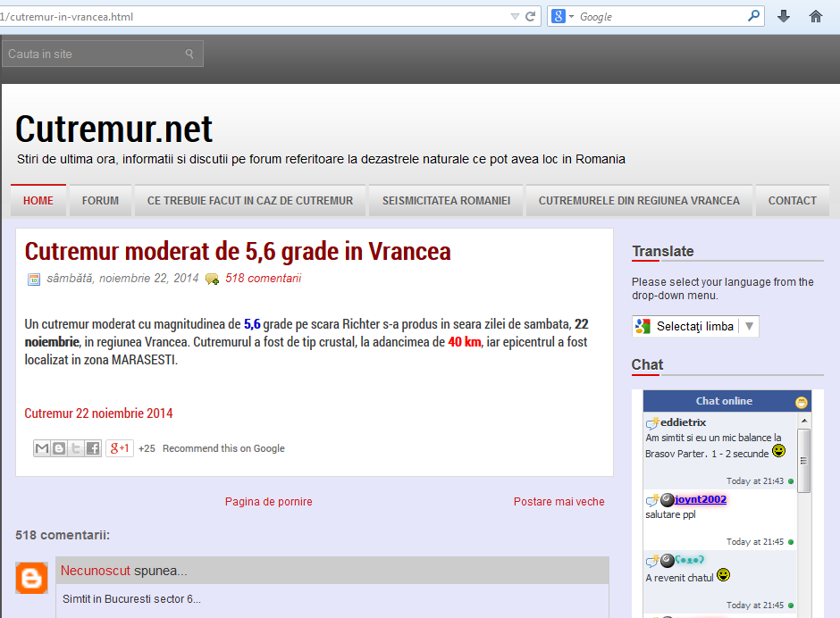This screenshot has height=618, width=840.
Task: Click the chat scrollbar thumb
Action: pos(803,461)
